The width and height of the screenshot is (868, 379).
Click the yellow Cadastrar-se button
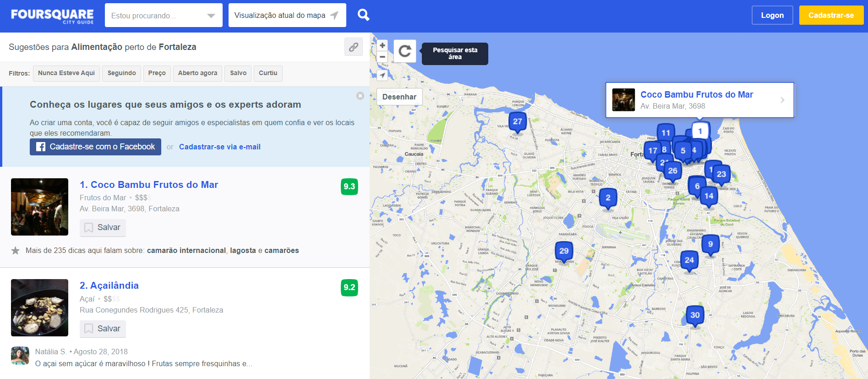(x=831, y=15)
